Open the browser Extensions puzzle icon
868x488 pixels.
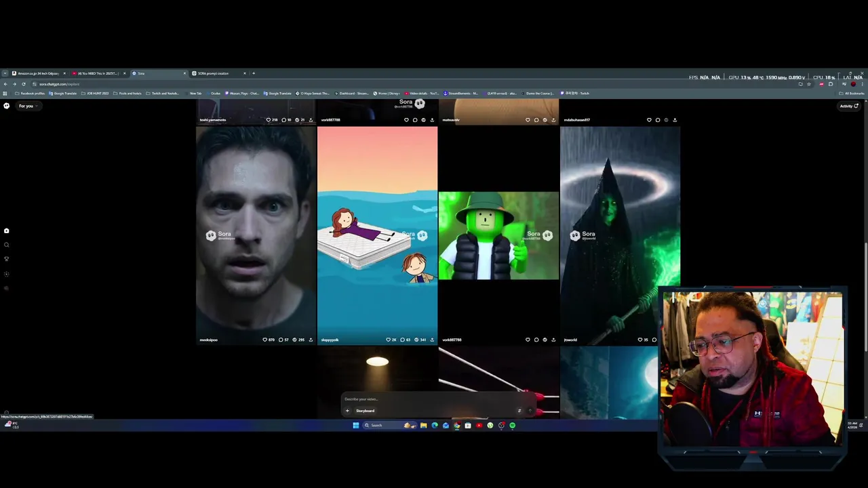[831, 84]
